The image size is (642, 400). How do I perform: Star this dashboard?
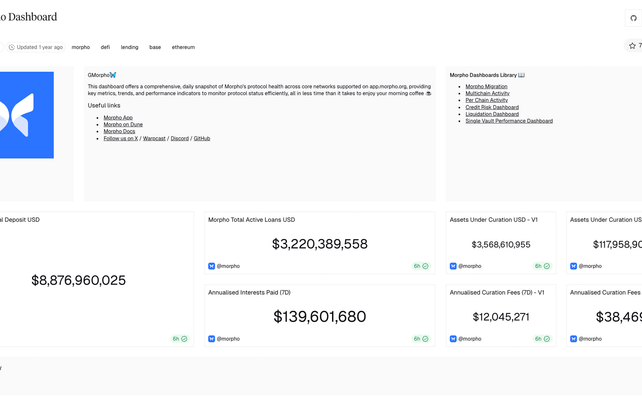click(633, 46)
